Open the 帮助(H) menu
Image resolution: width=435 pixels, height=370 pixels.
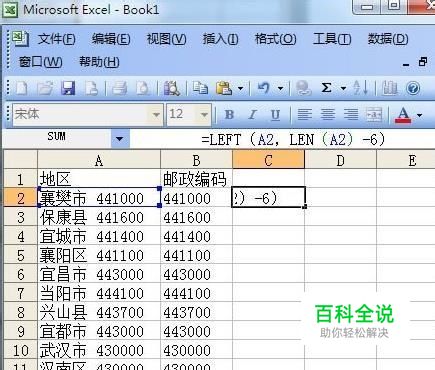[x=99, y=62]
